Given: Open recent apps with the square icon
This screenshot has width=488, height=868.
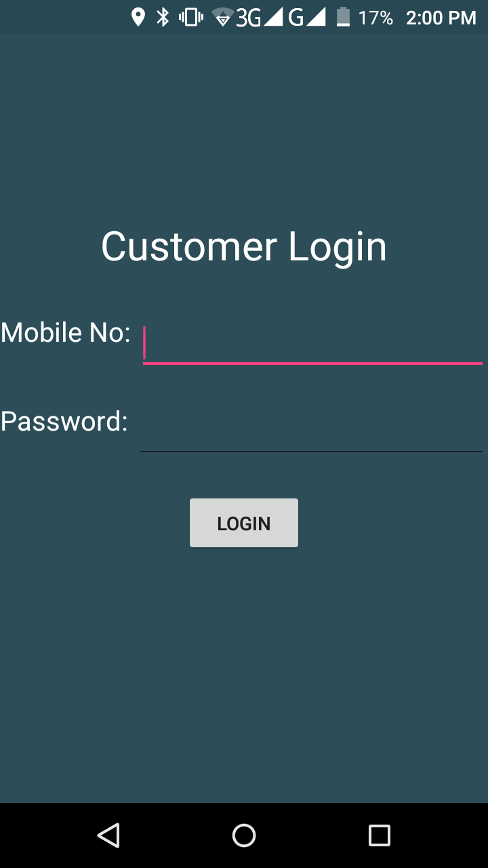Looking at the screenshot, I should [x=380, y=835].
